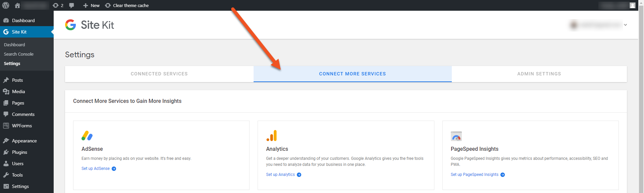Open the Plugins menu in sidebar
Screen dimensions: 644x193
19,152
